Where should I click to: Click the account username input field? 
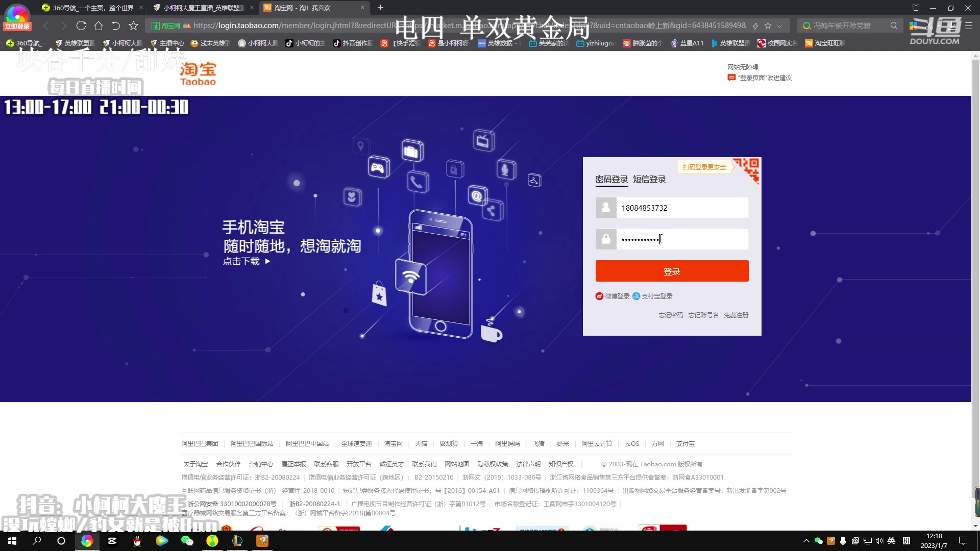pyautogui.click(x=682, y=208)
